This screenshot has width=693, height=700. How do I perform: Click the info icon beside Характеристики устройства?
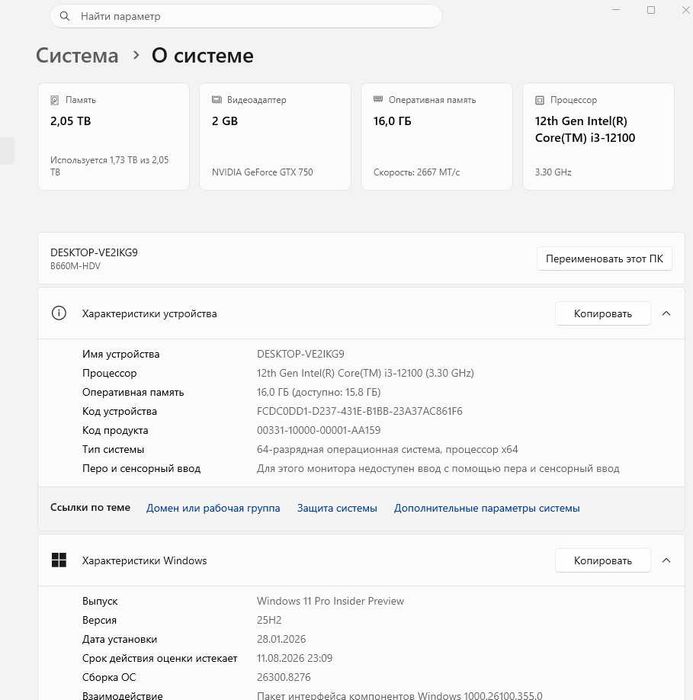pyautogui.click(x=59, y=313)
